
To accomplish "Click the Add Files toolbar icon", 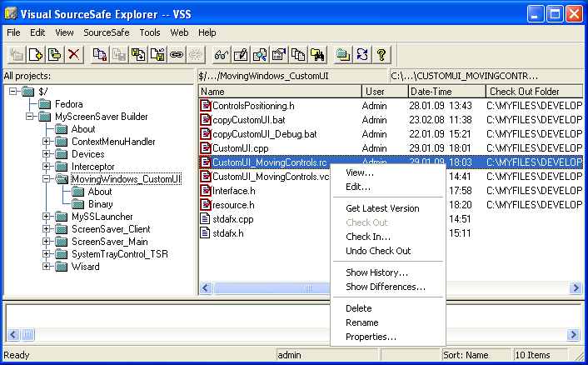I will coord(36,55).
